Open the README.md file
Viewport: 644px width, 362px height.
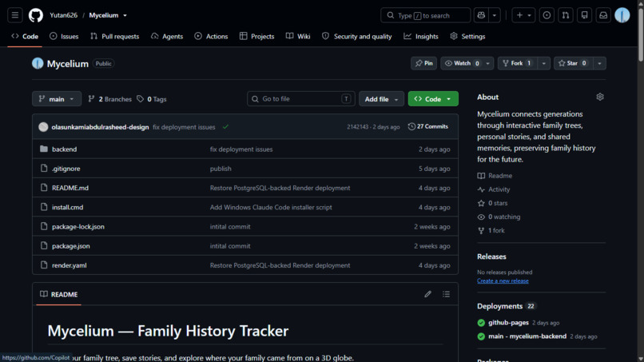[70, 188]
